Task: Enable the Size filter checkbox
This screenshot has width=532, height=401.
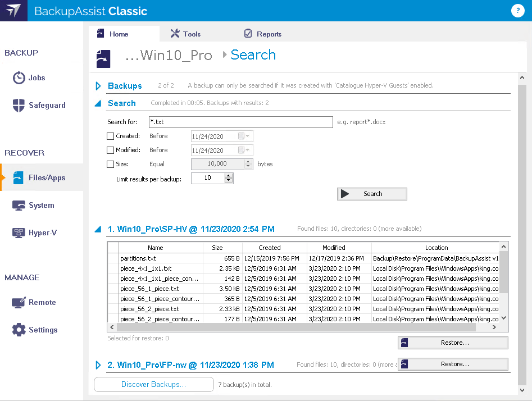Action: (111, 164)
